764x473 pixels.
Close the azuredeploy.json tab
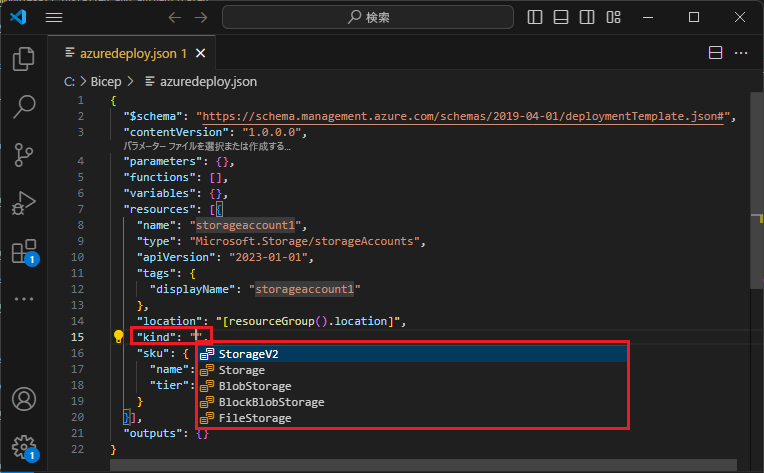200,53
